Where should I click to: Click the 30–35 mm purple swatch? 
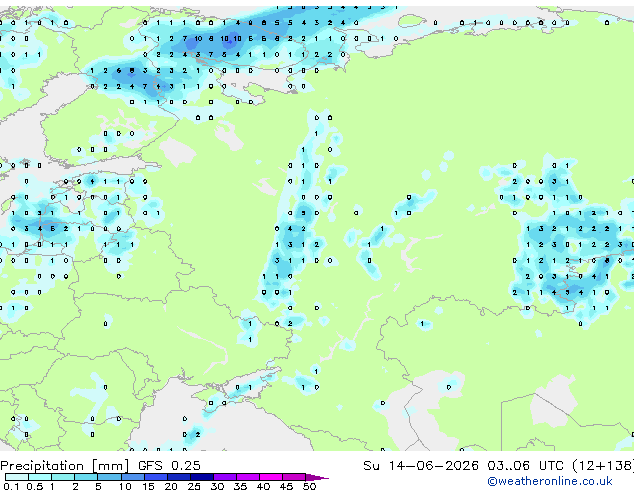[225, 477]
